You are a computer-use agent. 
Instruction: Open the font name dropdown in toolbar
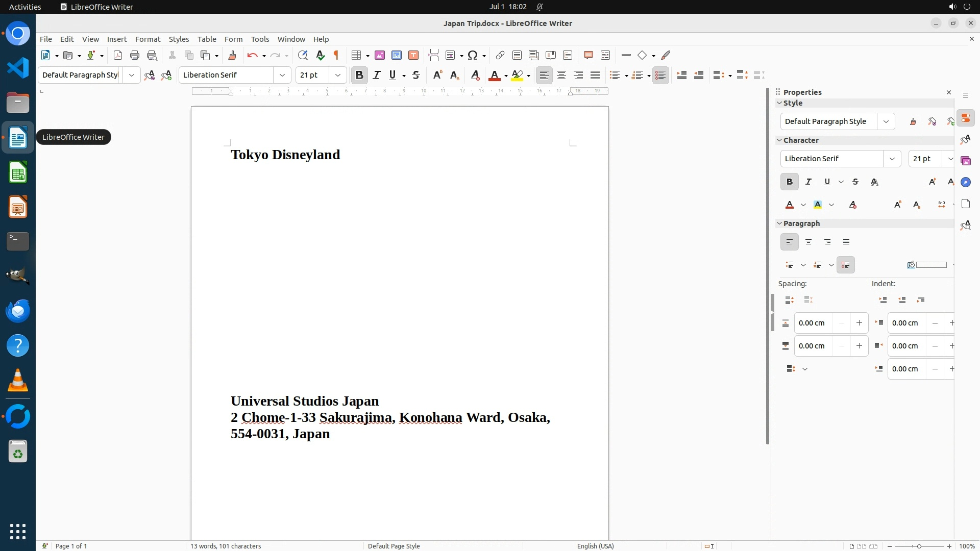[x=282, y=75]
